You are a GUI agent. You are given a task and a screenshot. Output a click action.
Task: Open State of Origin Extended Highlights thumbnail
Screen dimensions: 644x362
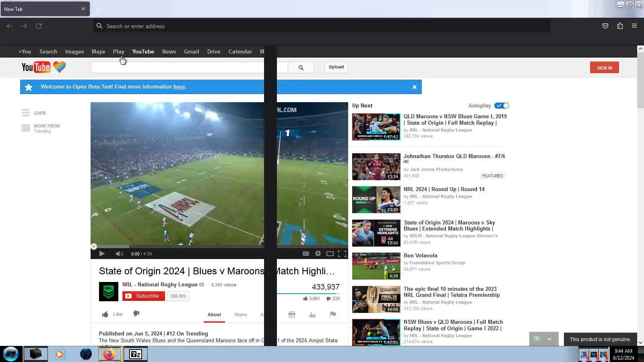[376, 233]
